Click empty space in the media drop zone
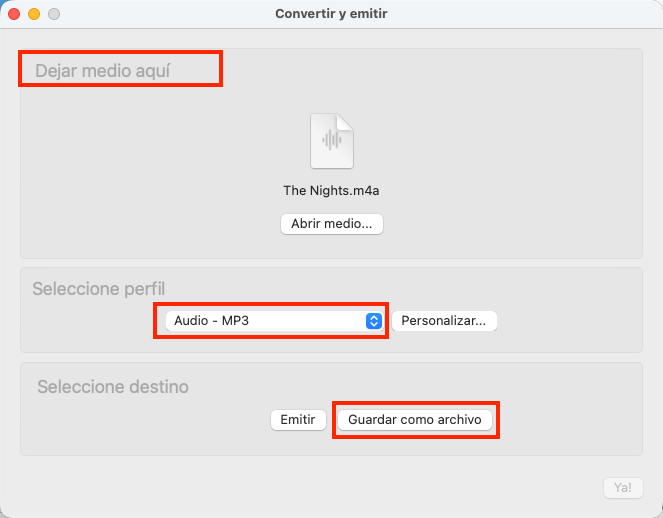This screenshot has height=518, width=663. [520, 150]
